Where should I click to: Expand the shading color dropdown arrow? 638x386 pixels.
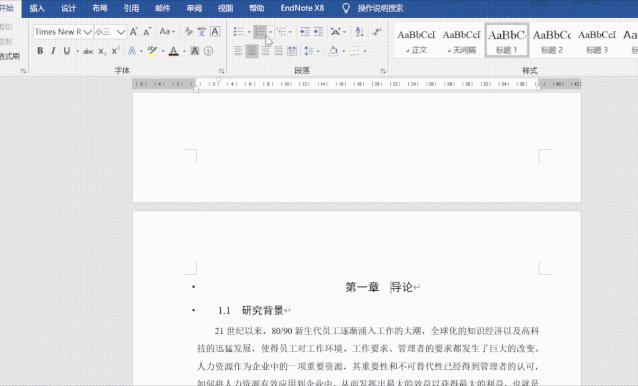pyautogui.click(x=343, y=51)
